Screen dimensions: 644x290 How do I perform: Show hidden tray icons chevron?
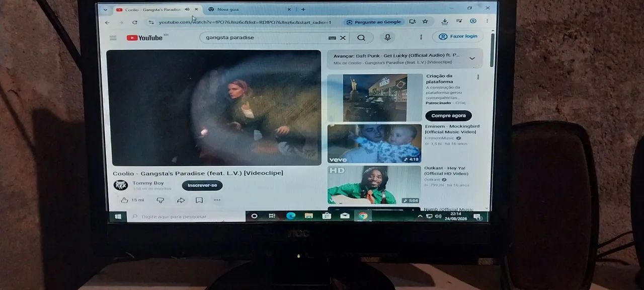tap(420, 216)
